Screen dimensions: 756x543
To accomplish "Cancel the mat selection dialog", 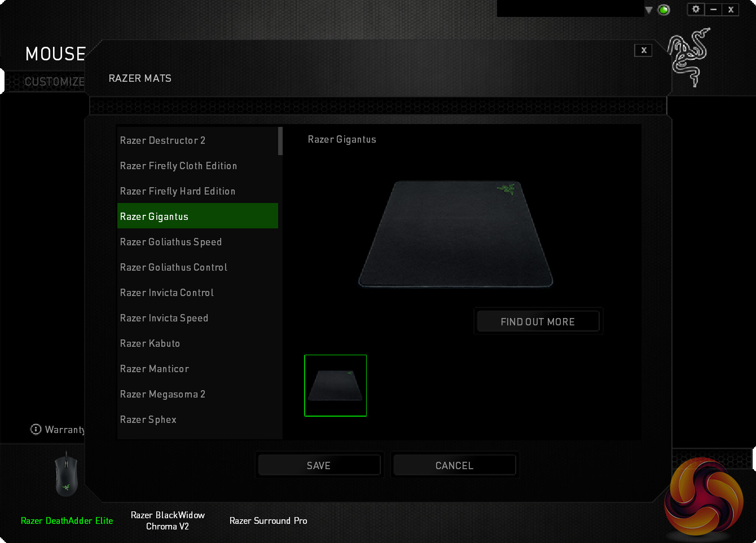I will pyautogui.click(x=454, y=465).
